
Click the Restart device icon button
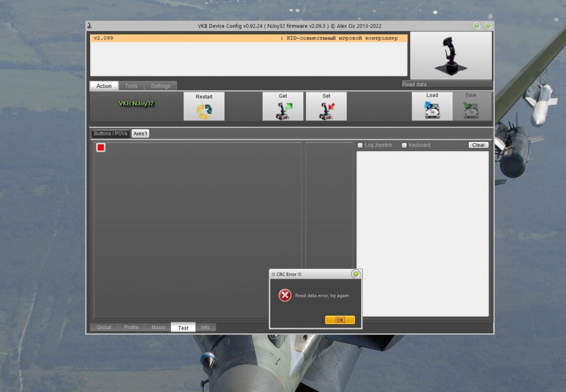[x=204, y=106]
